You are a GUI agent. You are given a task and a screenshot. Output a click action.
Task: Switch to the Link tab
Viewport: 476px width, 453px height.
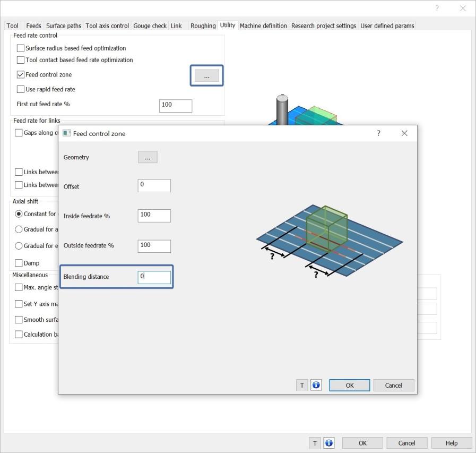pos(176,26)
